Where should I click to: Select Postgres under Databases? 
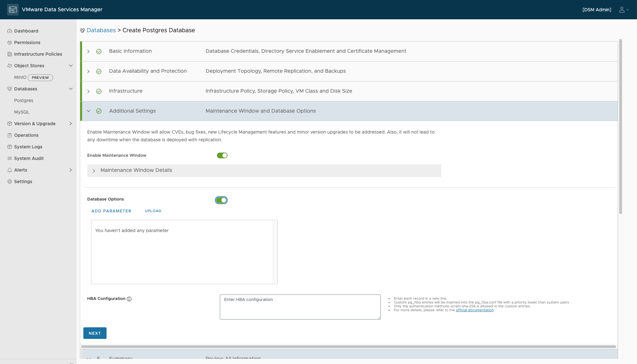click(x=24, y=100)
